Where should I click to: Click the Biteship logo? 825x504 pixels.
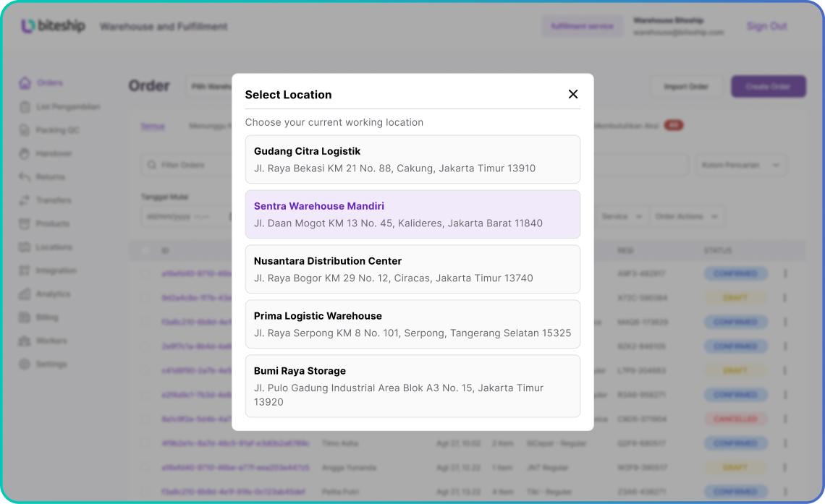[x=54, y=26]
